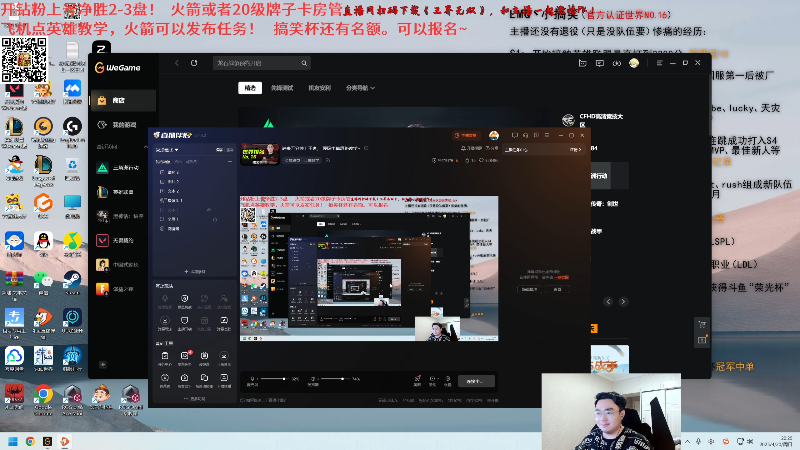Open streaming app headset support icon
Screen dimensions: 800x450
coord(525,135)
